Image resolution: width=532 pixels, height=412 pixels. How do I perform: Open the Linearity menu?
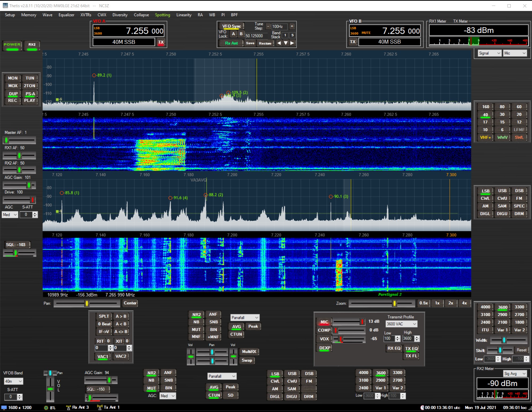coord(184,15)
